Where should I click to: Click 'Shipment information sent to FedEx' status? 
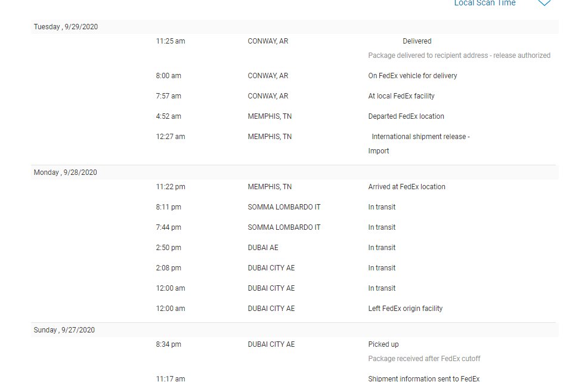(x=424, y=378)
